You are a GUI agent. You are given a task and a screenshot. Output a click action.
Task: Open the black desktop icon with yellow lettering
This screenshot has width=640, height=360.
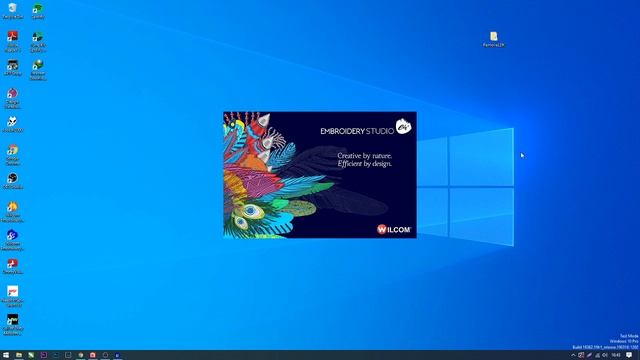13,324
